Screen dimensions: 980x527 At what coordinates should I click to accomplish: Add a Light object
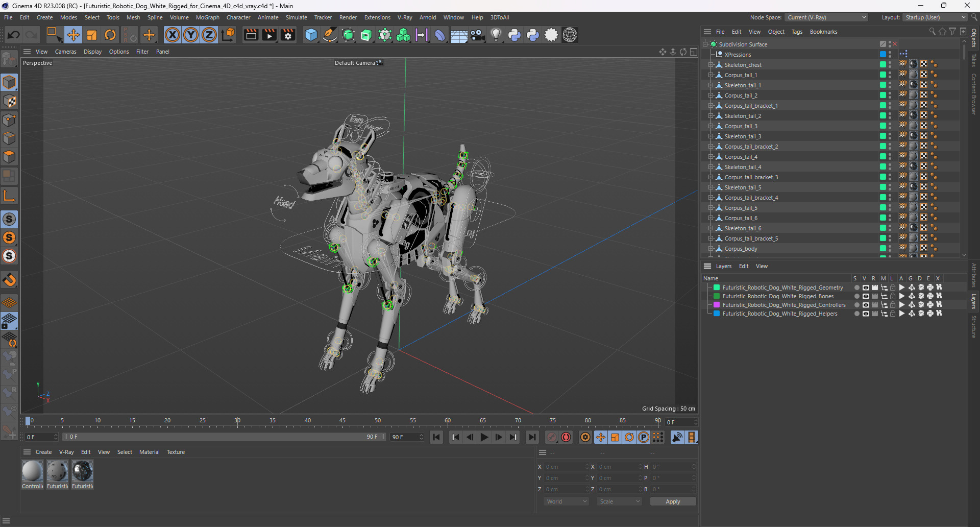(496, 35)
